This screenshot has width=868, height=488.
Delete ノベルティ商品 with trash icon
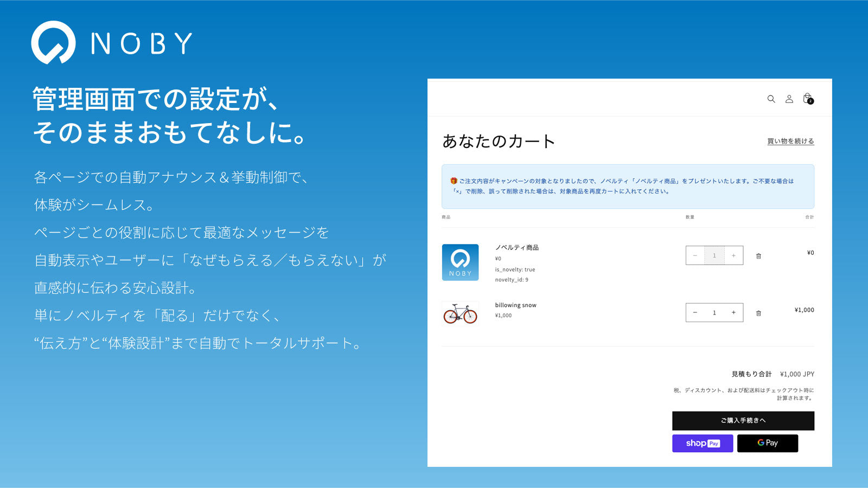(x=758, y=256)
